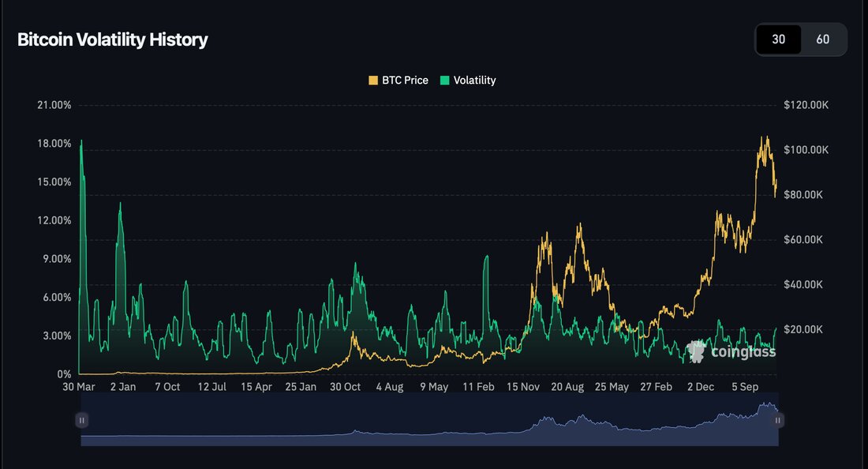The image size is (868, 469).
Task: Switch to the 30 tab in the period selector
Action: click(778, 39)
